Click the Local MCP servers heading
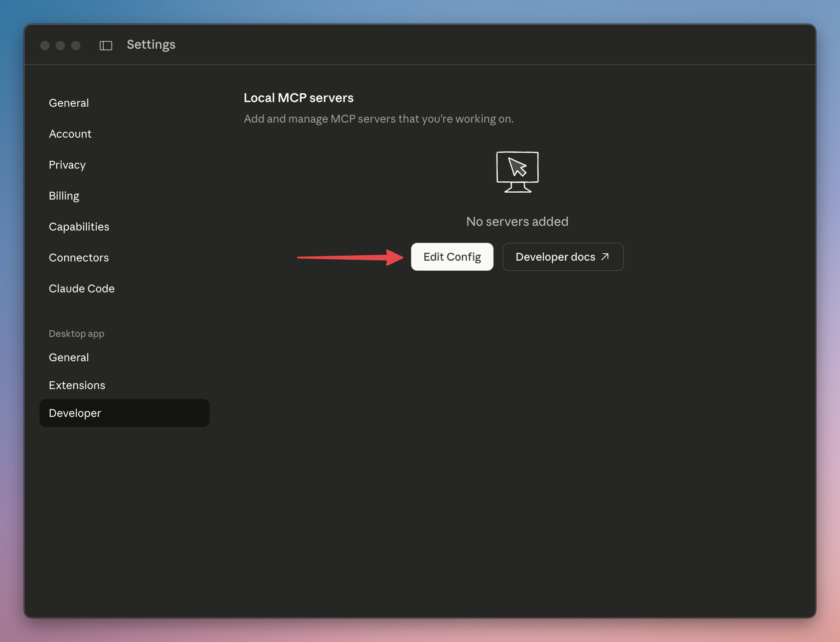Screen dimensions: 840x642 click(x=298, y=98)
